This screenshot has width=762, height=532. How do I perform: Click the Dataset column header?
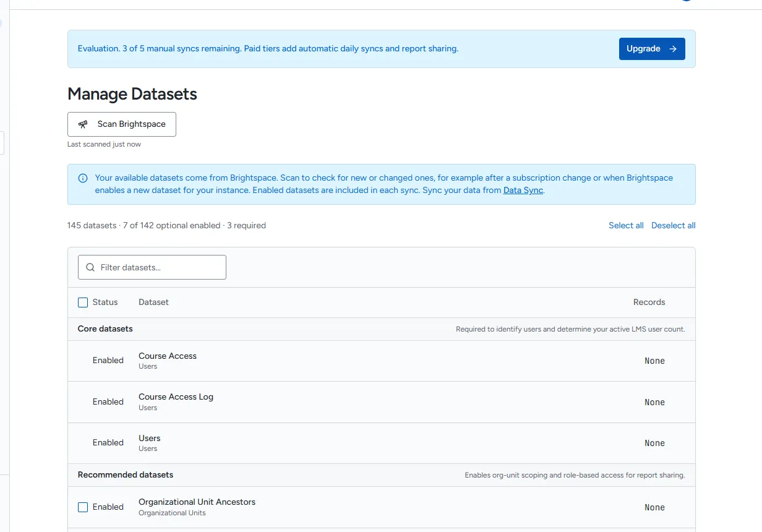153,302
